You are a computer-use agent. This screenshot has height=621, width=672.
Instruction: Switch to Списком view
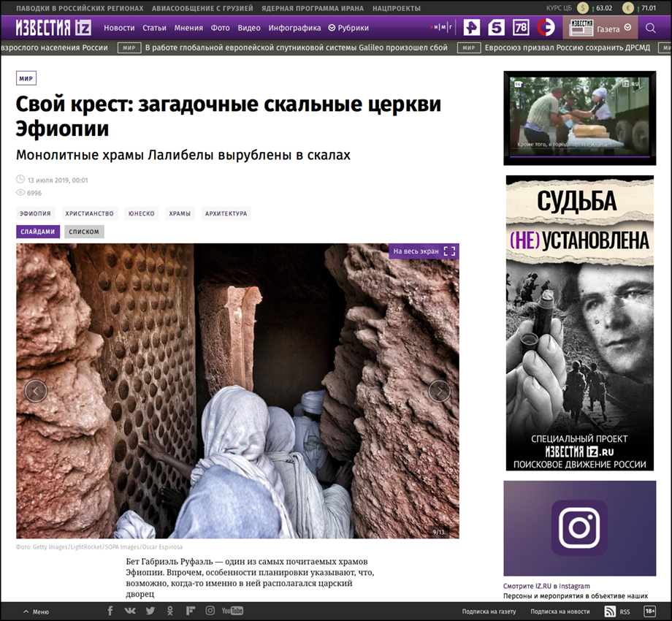tap(84, 232)
